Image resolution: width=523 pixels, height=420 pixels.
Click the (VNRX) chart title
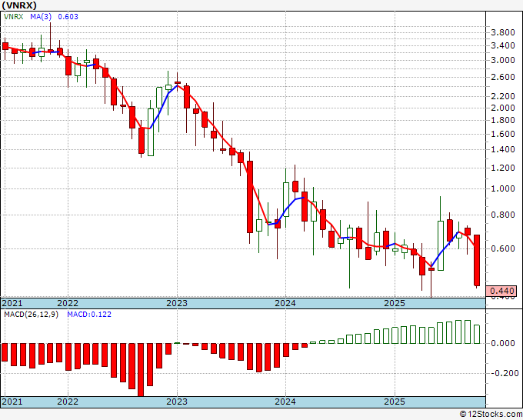pyautogui.click(x=19, y=5)
